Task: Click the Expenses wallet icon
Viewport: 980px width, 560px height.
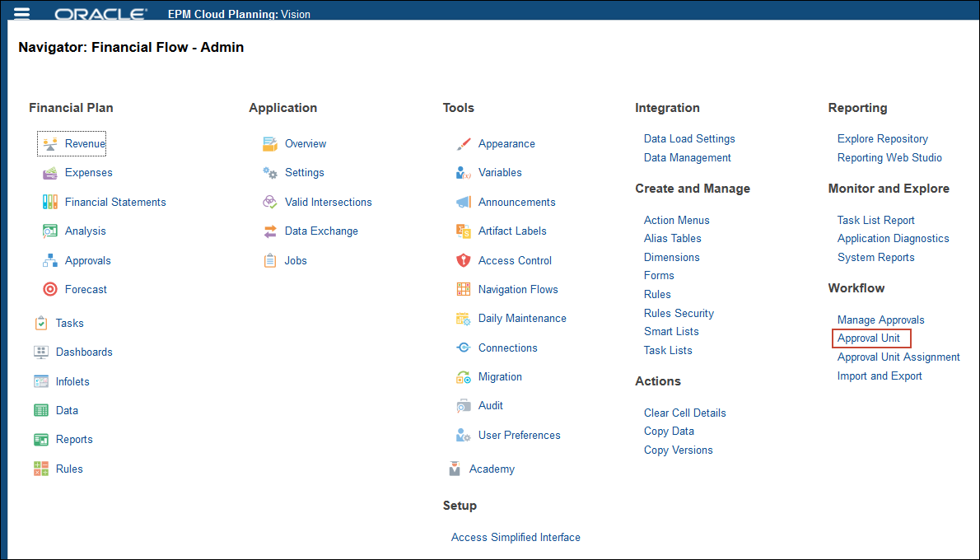Action: [50, 173]
